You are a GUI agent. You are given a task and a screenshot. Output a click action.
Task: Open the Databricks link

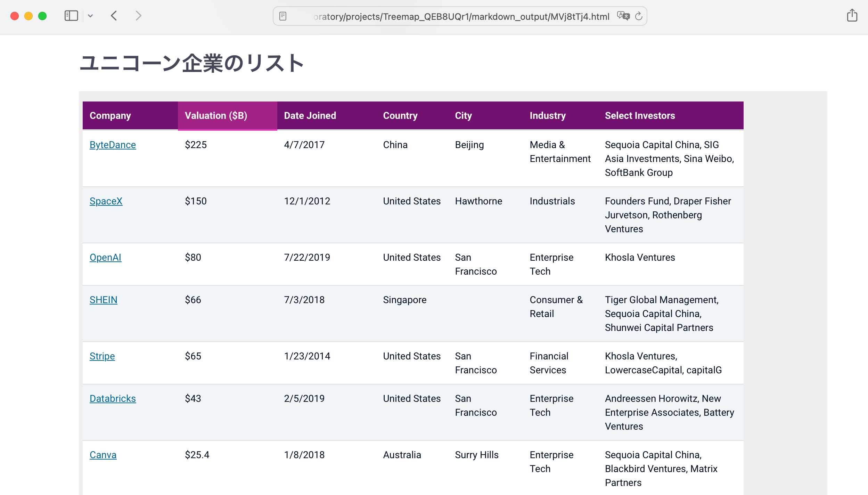pos(113,399)
